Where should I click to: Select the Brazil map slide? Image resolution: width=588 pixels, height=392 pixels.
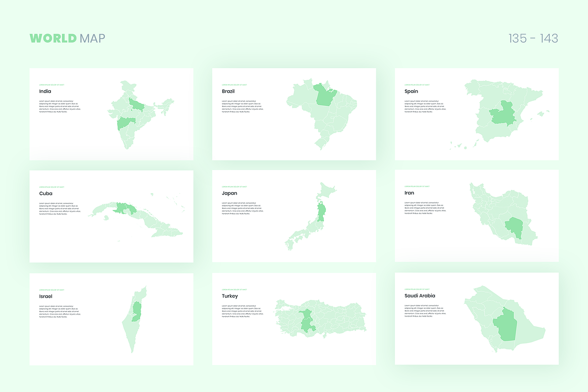(x=294, y=114)
